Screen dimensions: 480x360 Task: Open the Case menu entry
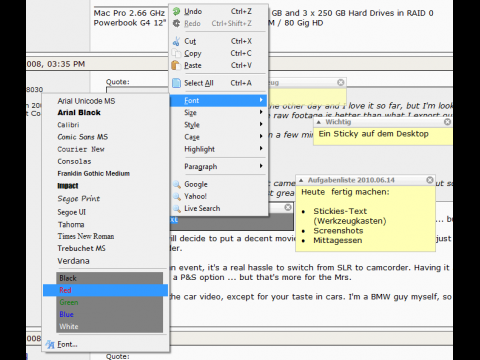coord(219,137)
